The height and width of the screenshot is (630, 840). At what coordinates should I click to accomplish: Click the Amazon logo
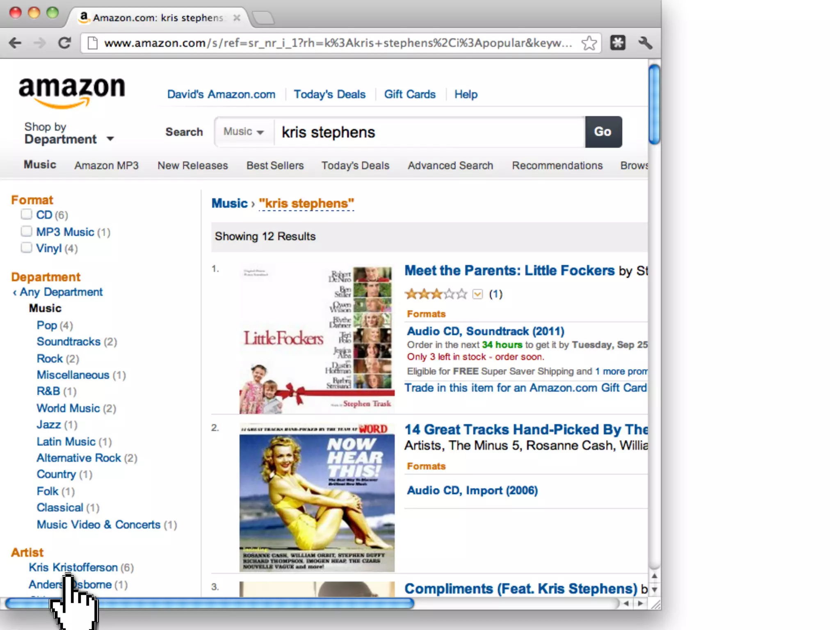tap(72, 92)
